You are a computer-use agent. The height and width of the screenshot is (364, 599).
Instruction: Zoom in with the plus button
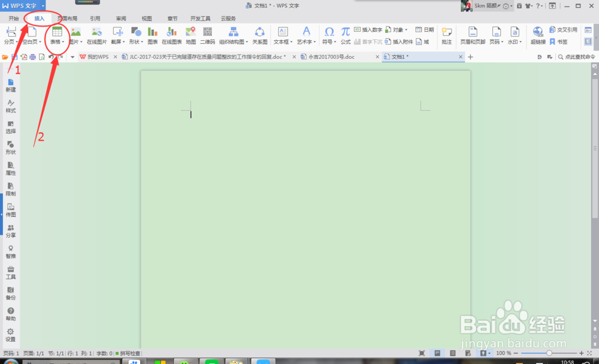point(582,353)
